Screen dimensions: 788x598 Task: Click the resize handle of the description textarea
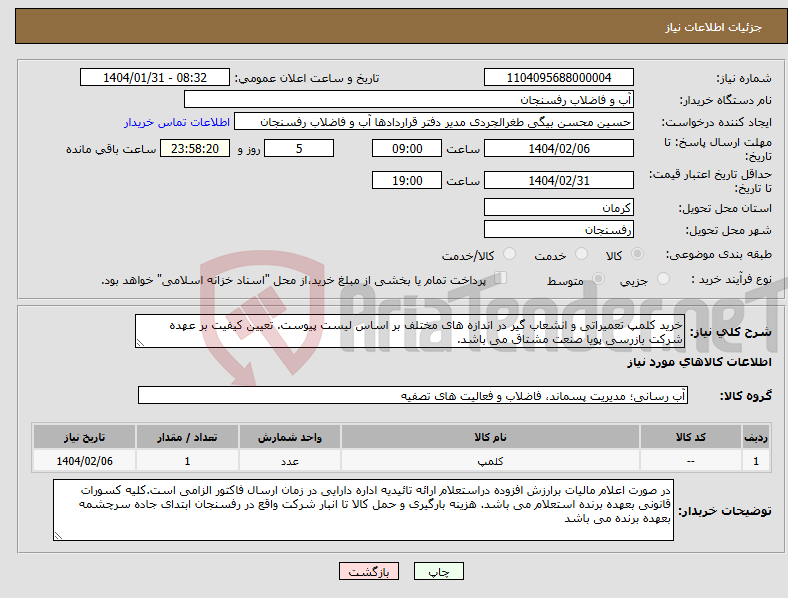(x=140, y=343)
